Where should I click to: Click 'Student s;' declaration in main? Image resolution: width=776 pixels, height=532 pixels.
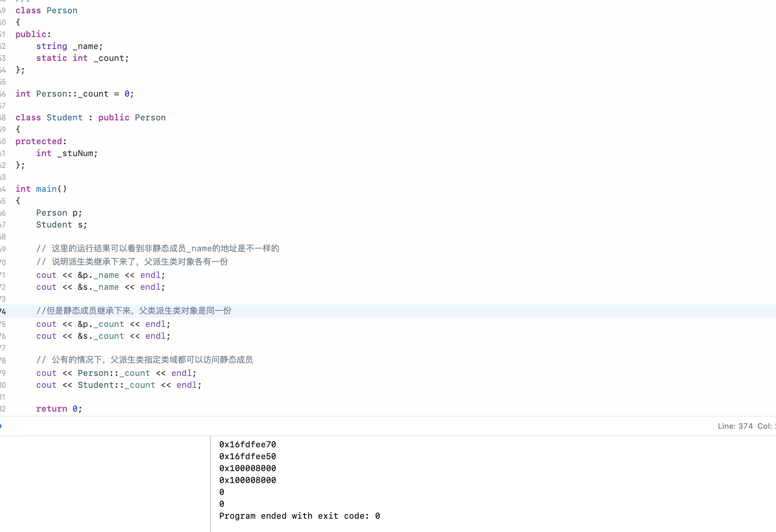61,225
